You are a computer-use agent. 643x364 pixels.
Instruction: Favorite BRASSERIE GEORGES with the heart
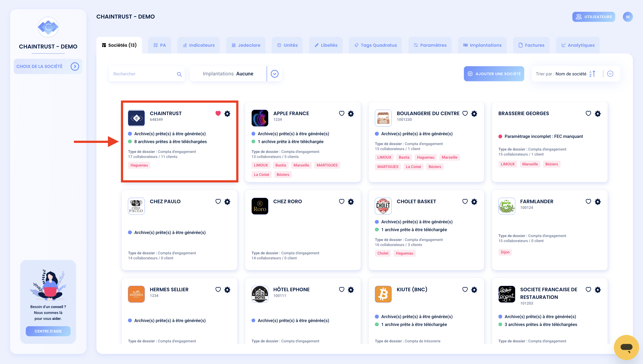[588, 113]
